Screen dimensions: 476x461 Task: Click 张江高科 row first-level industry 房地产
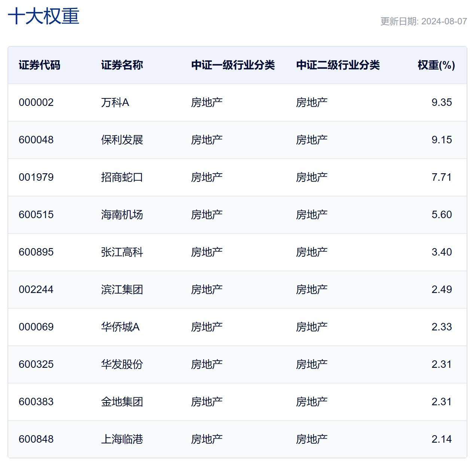click(207, 252)
